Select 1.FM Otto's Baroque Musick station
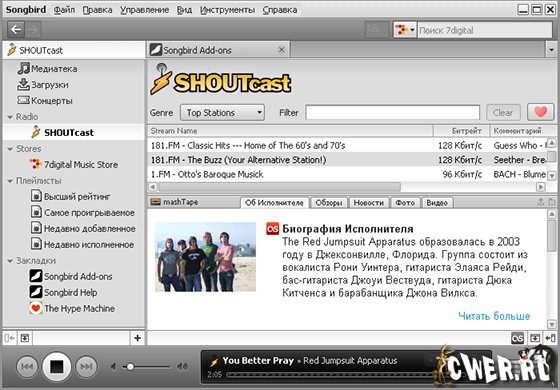Screen dimensions: 560x390 point(346,174)
